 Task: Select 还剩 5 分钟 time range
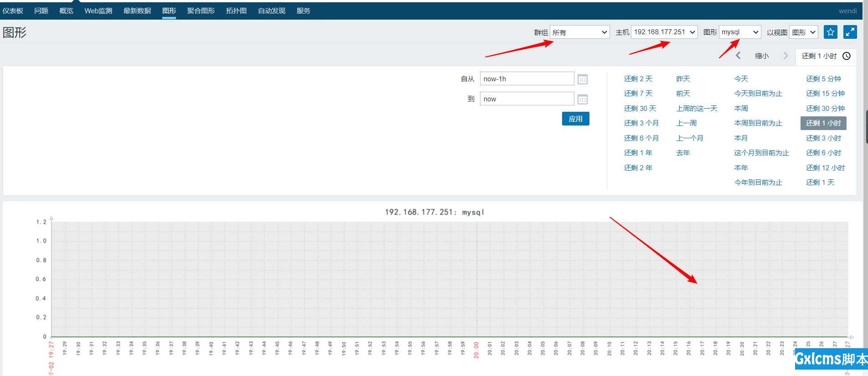tap(823, 78)
